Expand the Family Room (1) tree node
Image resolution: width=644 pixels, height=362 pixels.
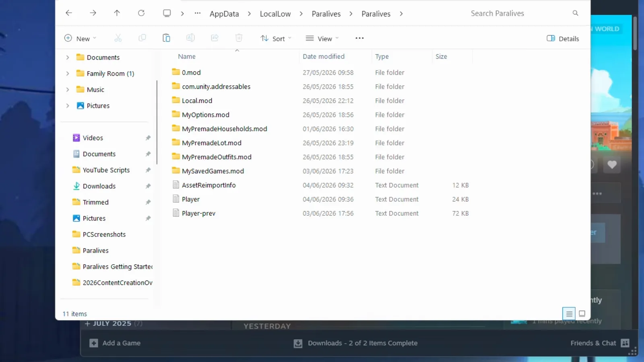pyautogui.click(x=68, y=74)
